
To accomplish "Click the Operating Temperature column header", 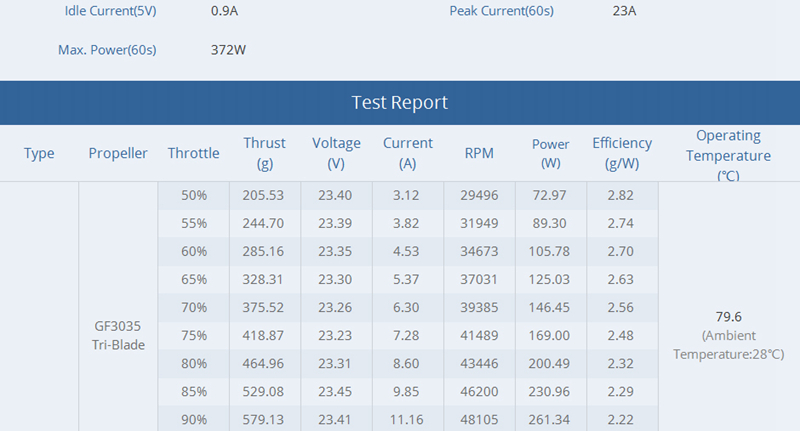I will 728,154.
